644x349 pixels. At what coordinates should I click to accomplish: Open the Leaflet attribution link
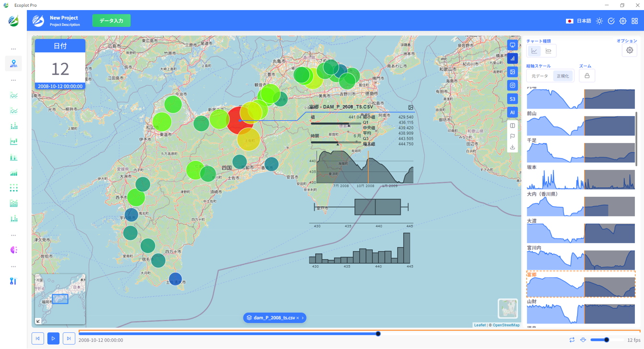pyautogui.click(x=480, y=325)
